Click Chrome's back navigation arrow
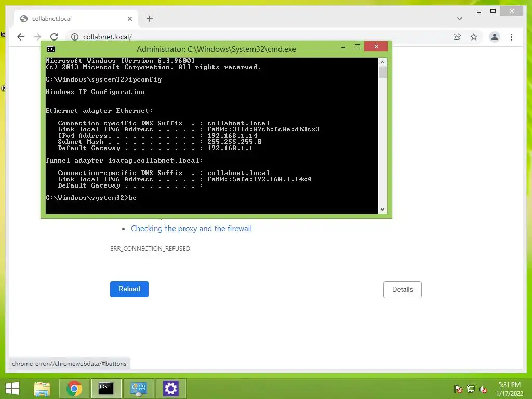The width and height of the screenshot is (532, 399). pyautogui.click(x=21, y=37)
